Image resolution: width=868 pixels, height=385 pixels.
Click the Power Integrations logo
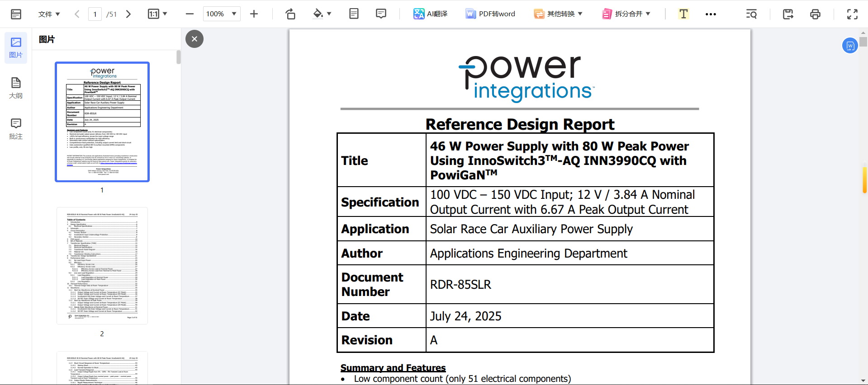[x=526, y=79]
